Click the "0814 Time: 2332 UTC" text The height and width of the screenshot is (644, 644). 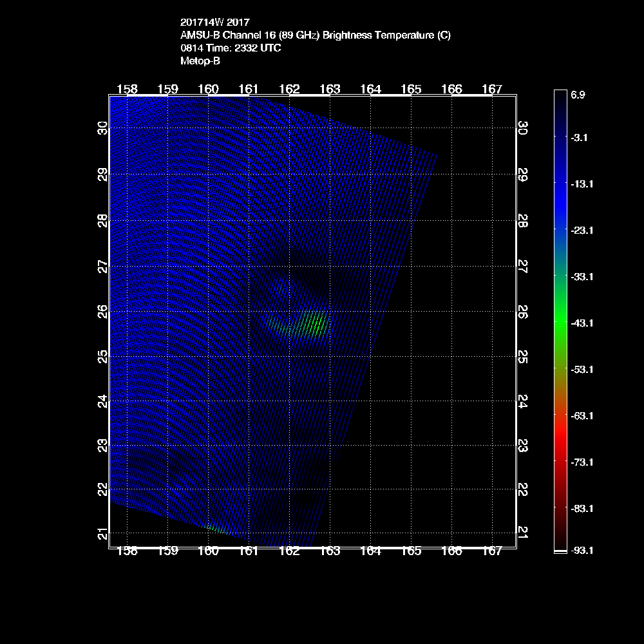(231, 48)
